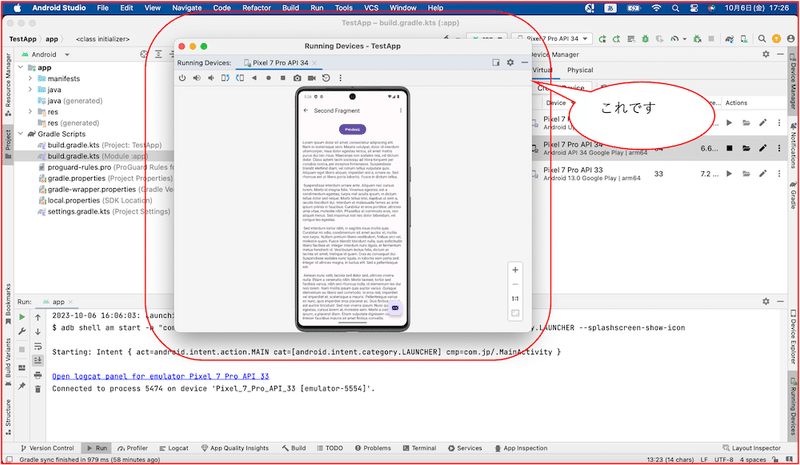This screenshot has width=800, height=465.
Task: Open the Terminal tool window tab
Action: pyautogui.click(x=419, y=448)
